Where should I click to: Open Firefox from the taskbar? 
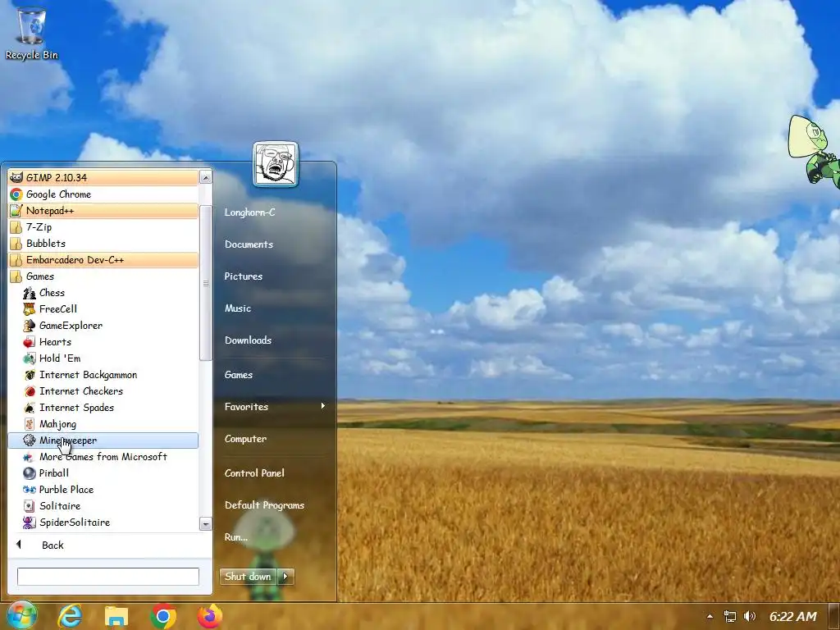(x=210, y=616)
